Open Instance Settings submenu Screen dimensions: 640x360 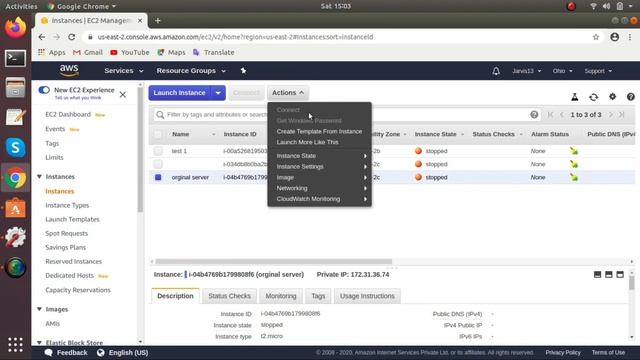point(319,167)
